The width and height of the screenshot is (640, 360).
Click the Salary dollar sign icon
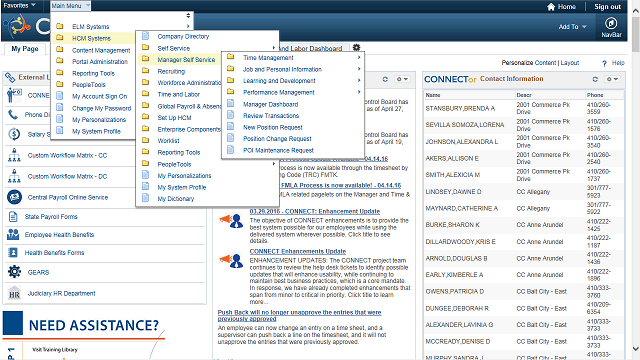pyautogui.click(x=14, y=134)
